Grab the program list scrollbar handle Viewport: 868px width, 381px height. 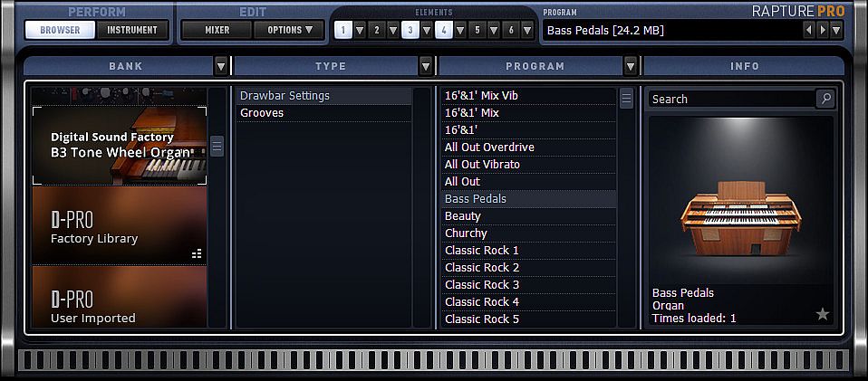point(626,99)
